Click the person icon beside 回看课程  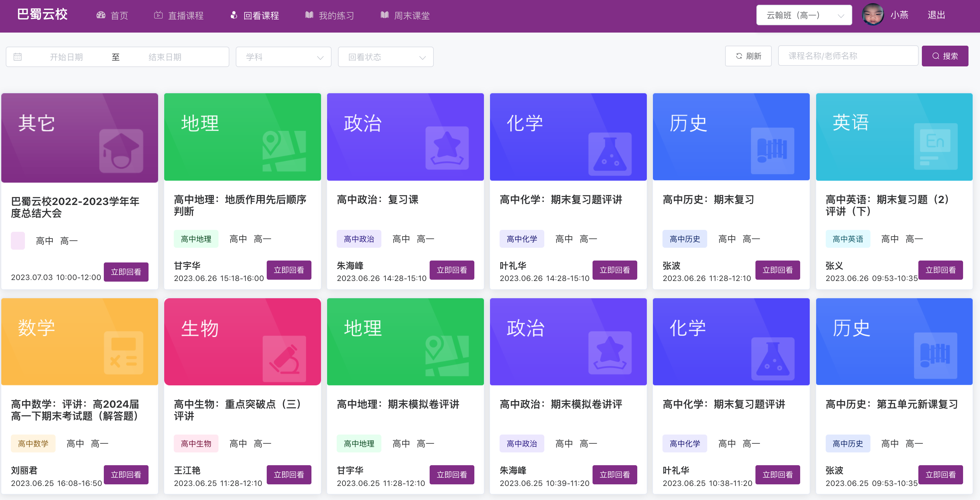(234, 15)
